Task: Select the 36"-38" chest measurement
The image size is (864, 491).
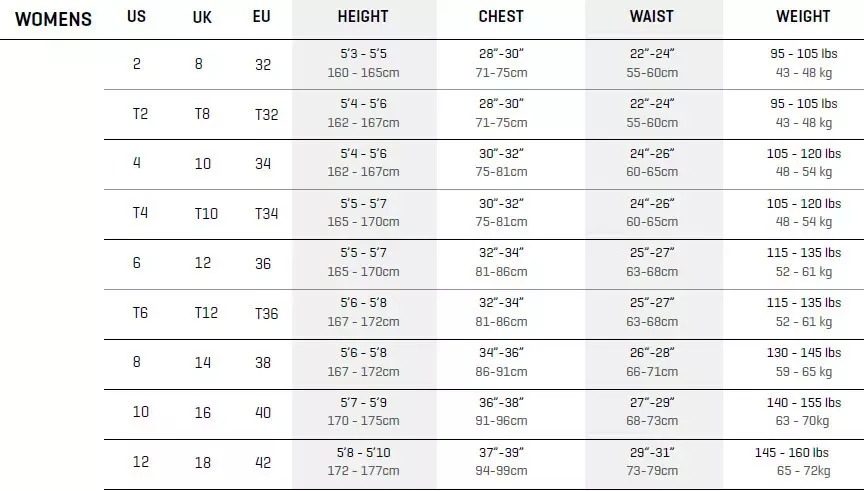Action: point(501,403)
